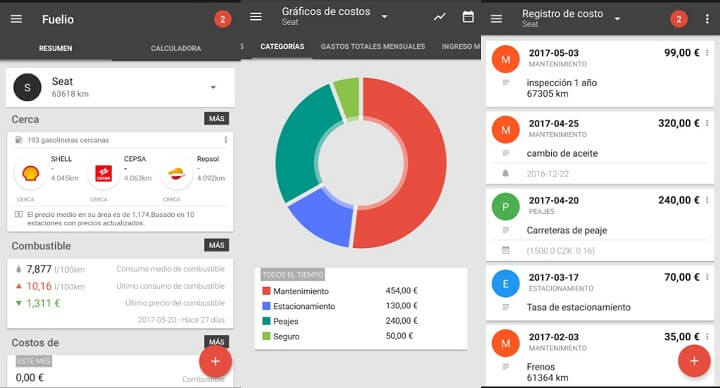Open the Frenos 61364 km note
This screenshot has height=388, width=720.
(547, 372)
